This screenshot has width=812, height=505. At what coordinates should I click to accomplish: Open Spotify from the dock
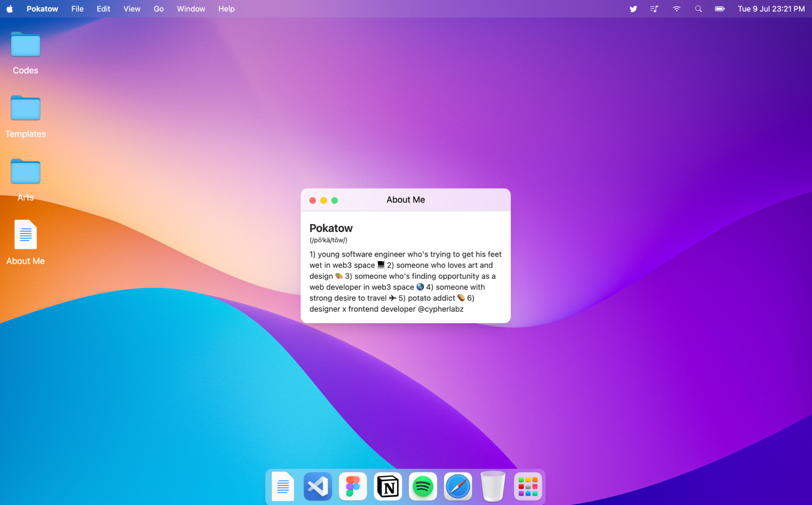coord(423,486)
